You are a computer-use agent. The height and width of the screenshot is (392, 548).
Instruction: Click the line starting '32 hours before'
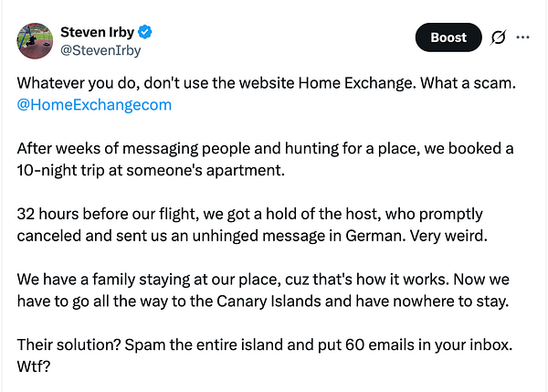[250, 214]
